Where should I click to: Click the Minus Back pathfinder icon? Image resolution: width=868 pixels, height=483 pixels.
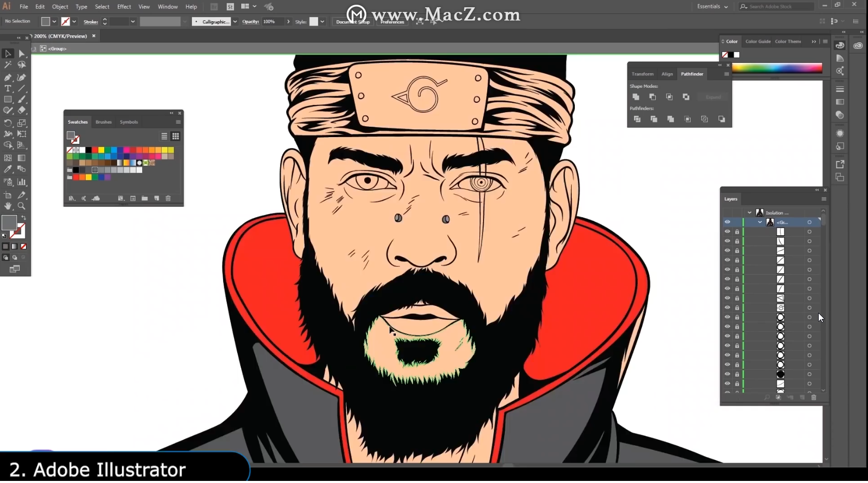coord(722,119)
